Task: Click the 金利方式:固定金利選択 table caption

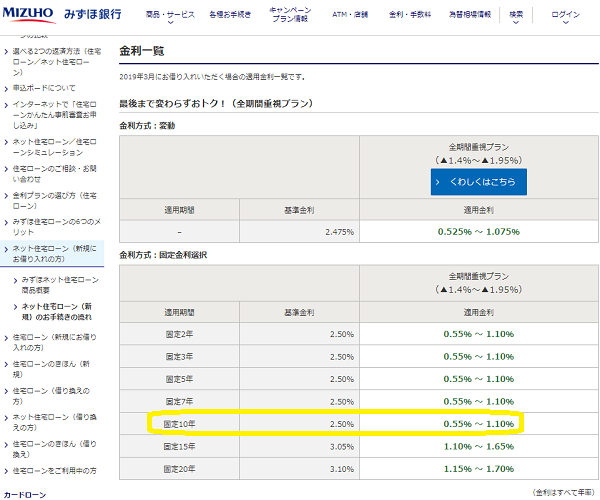Action: pyautogui.click(x=163, y=255)
